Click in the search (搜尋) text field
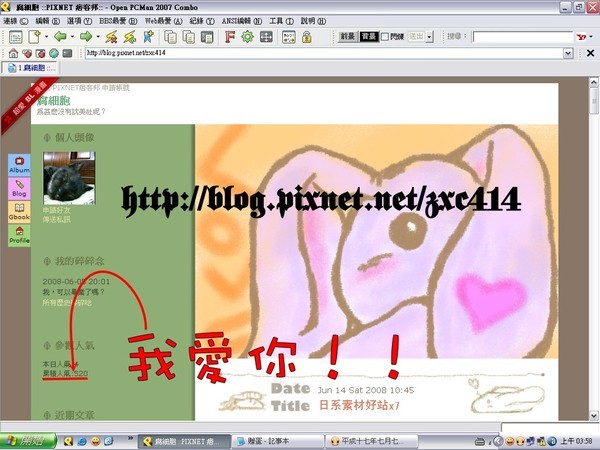 tap(523, 37)
